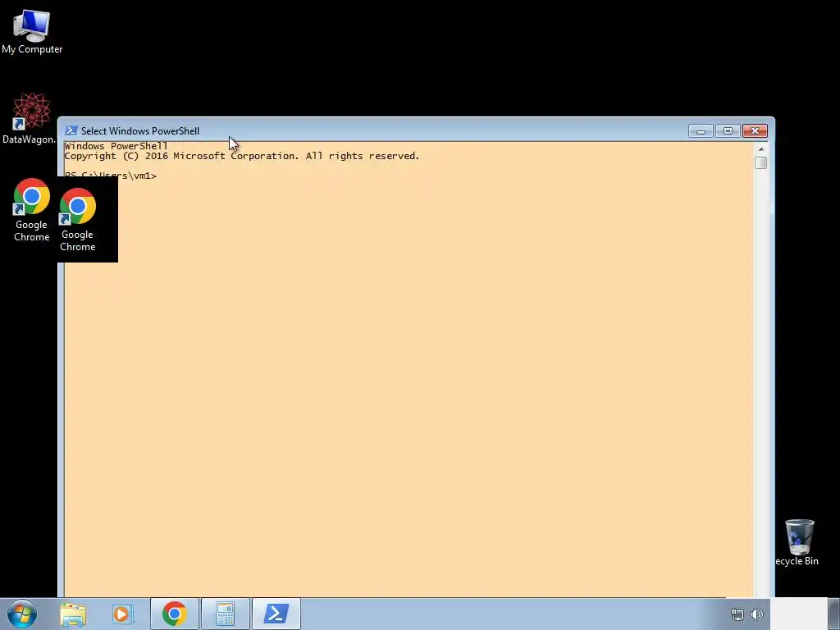Click the Select Windows PowerShell title text
Viewport: 840px width, 630px height.
pos(140,130)
